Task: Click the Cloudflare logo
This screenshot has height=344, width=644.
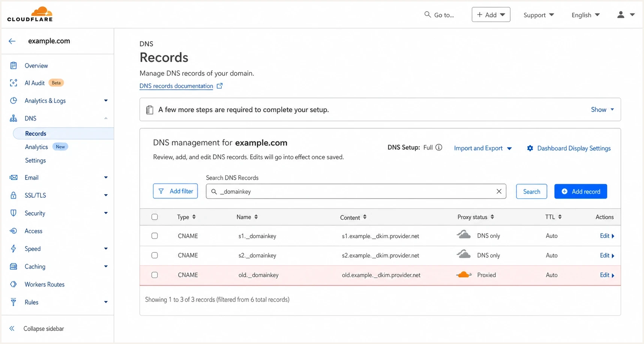Action: point(30,14)
